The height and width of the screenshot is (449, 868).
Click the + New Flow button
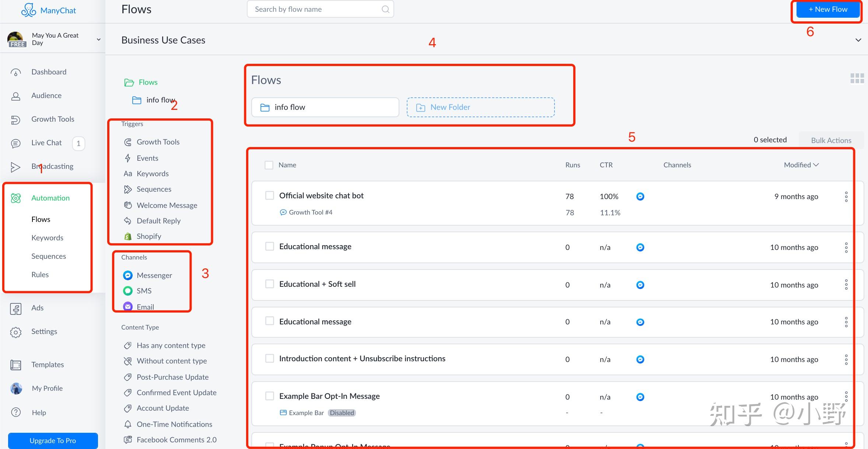click(x=827, y=10)
